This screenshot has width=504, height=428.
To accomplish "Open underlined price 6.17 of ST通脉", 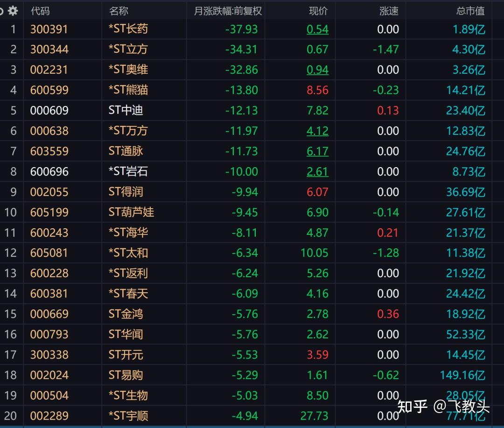I will (317, 151).
